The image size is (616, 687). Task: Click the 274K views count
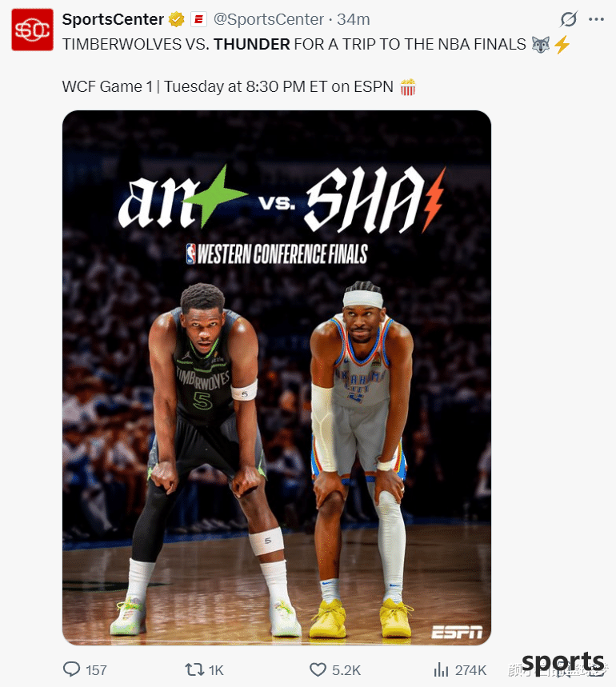(470, 670)
